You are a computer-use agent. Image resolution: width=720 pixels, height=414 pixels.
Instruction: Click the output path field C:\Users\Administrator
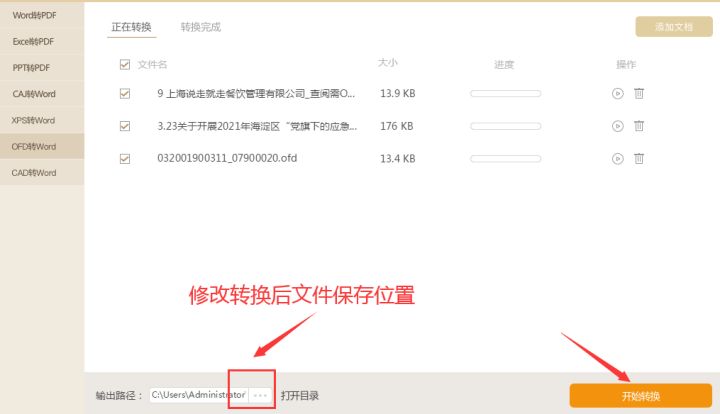coord(199,395)
